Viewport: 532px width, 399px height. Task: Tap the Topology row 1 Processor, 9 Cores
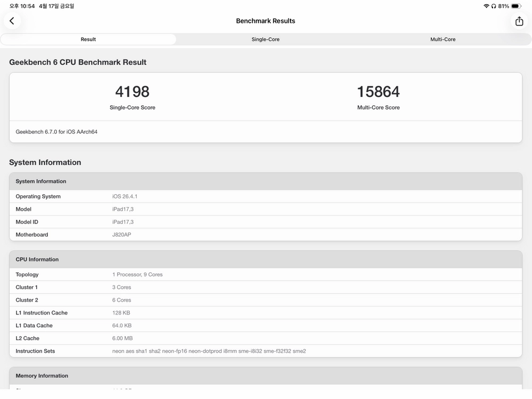tap(265, 275)
